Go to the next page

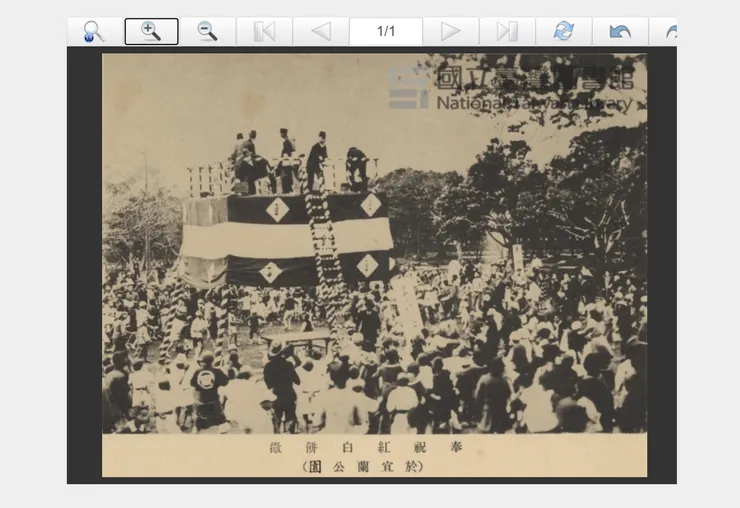(451, 32)
